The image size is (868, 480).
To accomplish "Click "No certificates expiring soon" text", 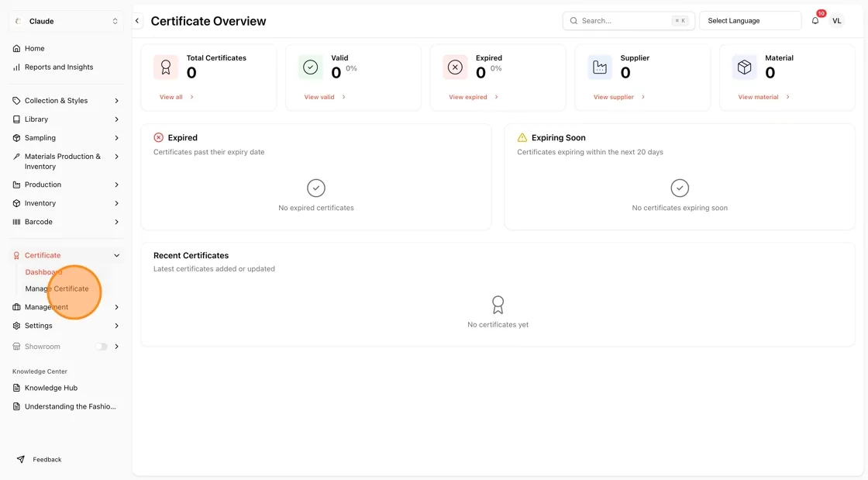I will (x=680, y=208).
